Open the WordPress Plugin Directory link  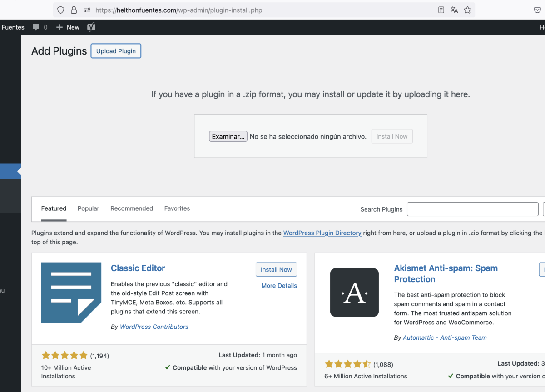point(322,233)
